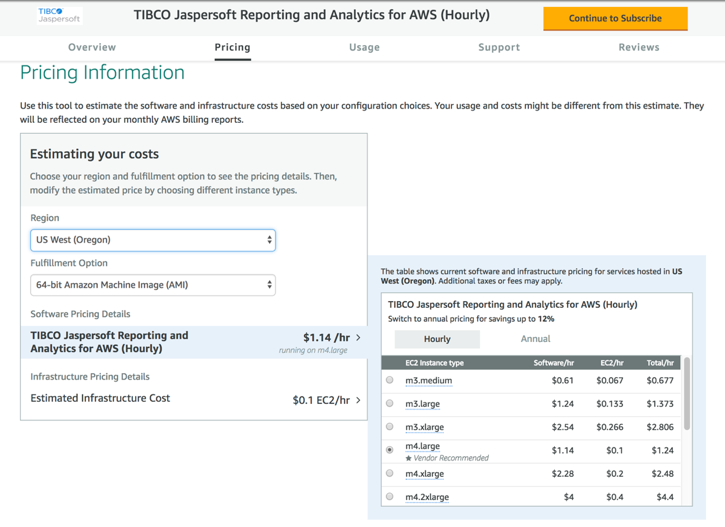Open the Overview tab
The width and height of the screenshot is (725, 527).
point(92,47)
